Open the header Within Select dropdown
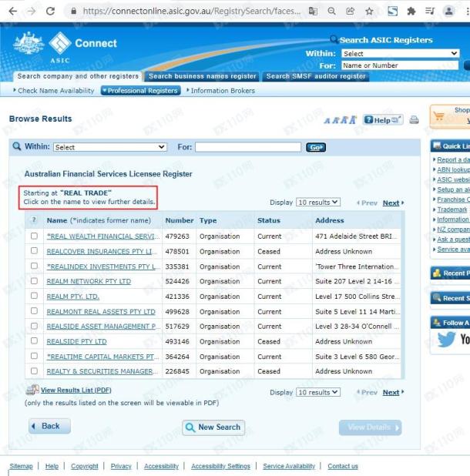Image resolution: width=470 pixels, height=476 pixels. [x=400, y=54]
